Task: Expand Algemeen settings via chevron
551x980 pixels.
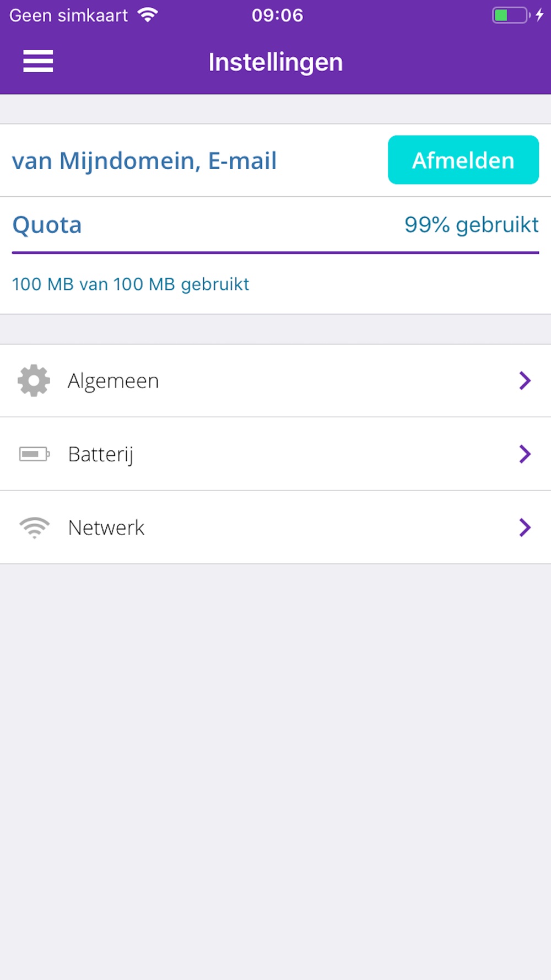Action: coord(525,380)
